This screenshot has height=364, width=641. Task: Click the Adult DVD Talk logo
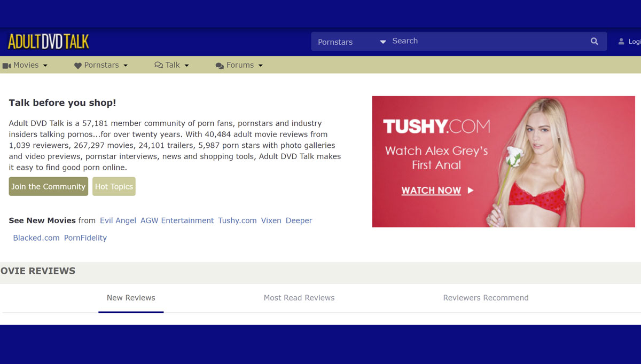click(48, 42)
